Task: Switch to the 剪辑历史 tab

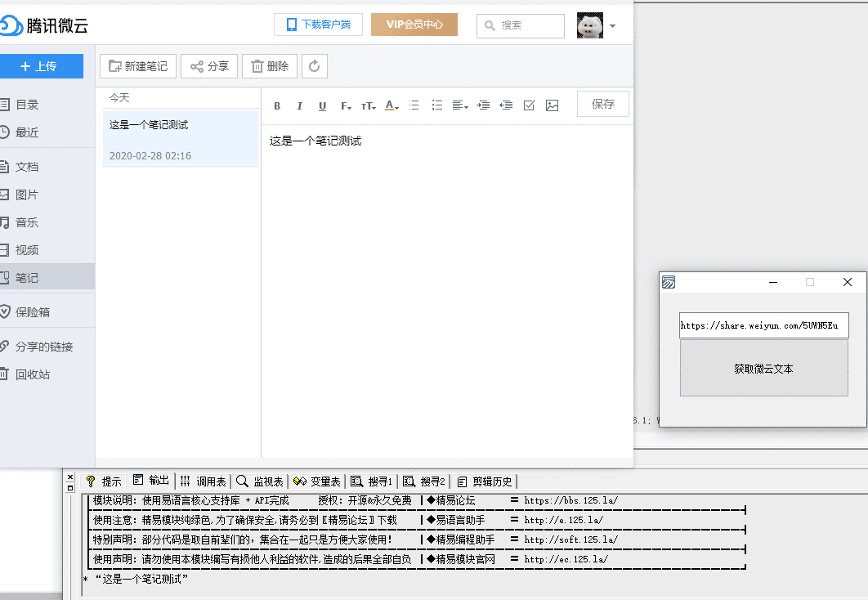Action: click(x=485, y=481)
